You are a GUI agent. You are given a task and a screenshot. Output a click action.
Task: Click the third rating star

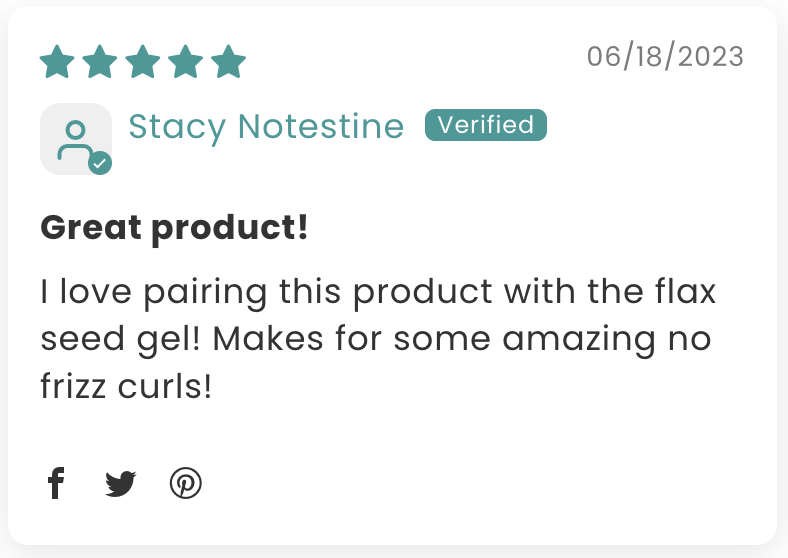[x=143, y=61]
